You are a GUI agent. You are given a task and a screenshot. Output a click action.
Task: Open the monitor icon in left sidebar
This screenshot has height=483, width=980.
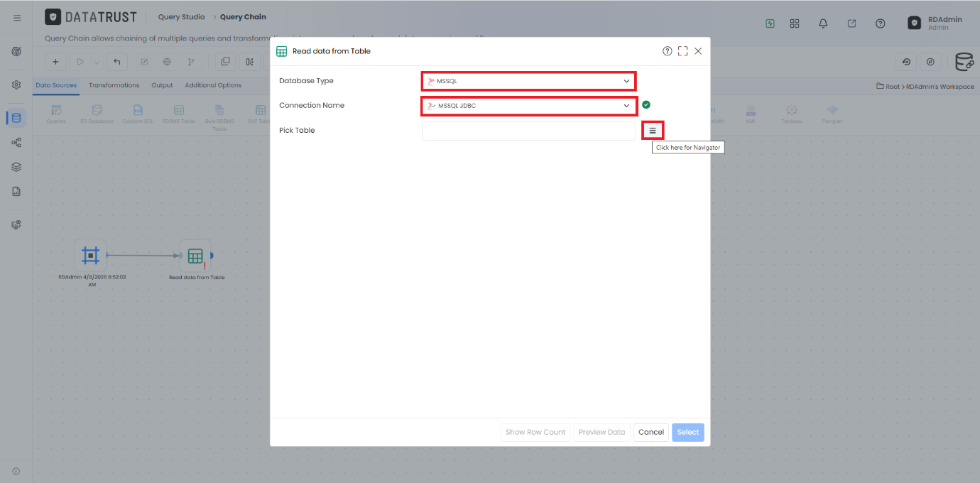point(16,224)
